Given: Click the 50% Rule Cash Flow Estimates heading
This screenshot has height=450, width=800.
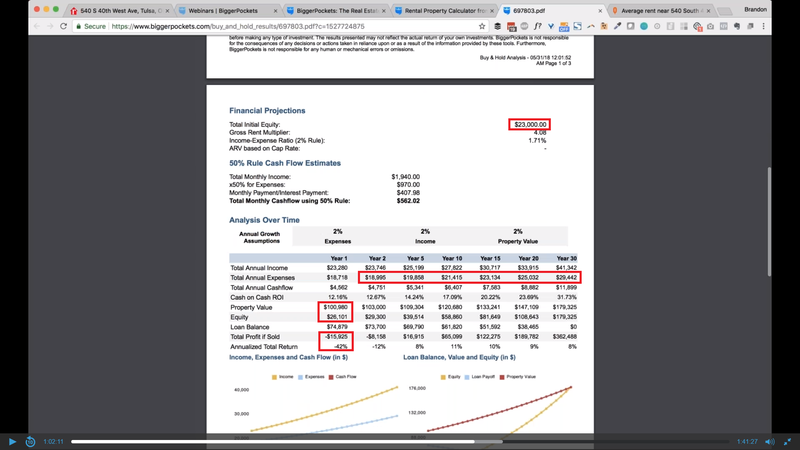Looking at the screenshot, I should pos(285,163).
